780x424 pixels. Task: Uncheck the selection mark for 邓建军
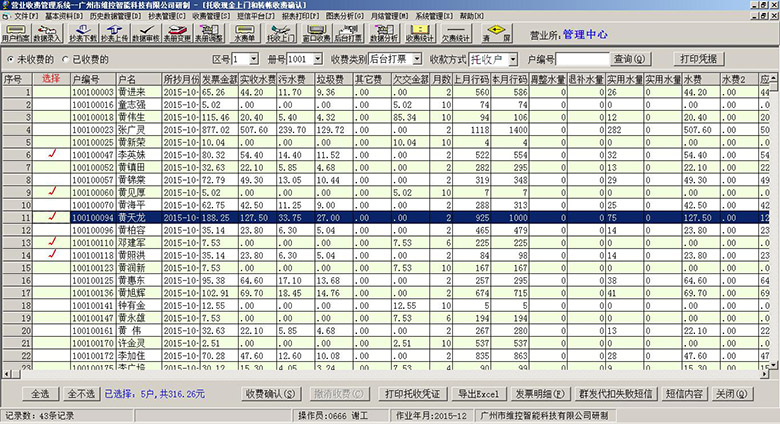tap(52, 242)
